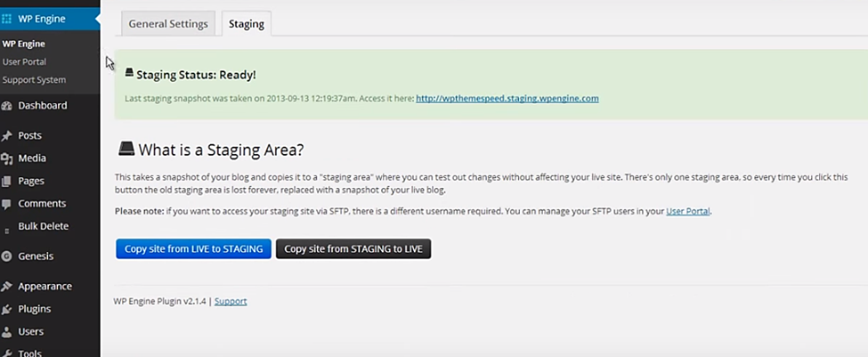The height and width of the screenshot is (357, 868).
Task: Click the WP Engine grid icon in sidebar
Action: [x=6, y=19]
